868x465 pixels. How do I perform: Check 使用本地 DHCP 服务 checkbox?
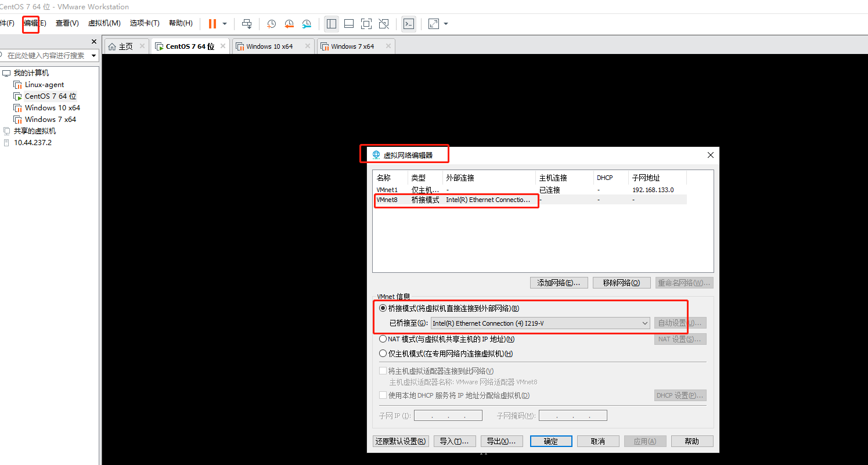(383, 395)
